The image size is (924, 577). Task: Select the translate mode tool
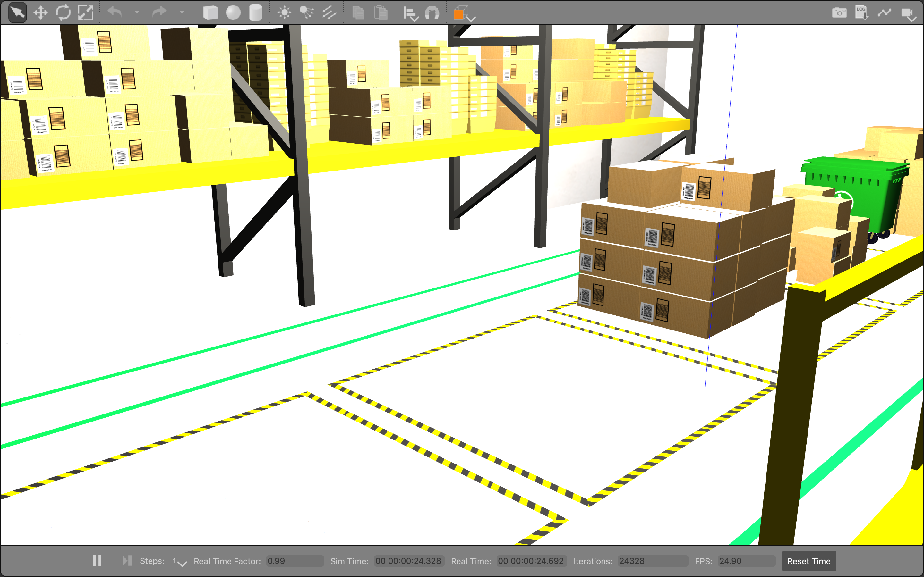(x=40, y=13)
